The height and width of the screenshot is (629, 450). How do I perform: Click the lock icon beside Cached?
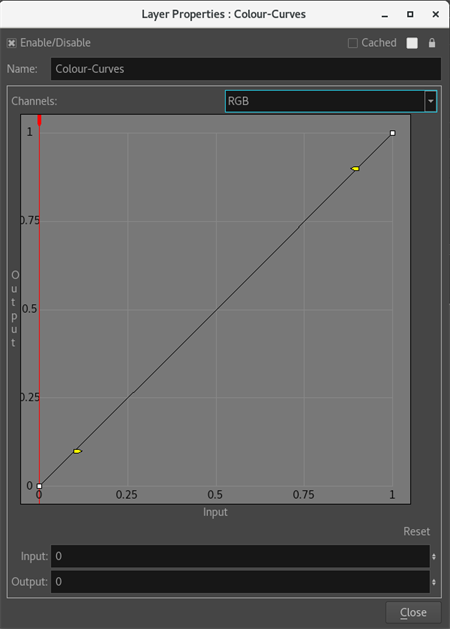click(432, 43)
